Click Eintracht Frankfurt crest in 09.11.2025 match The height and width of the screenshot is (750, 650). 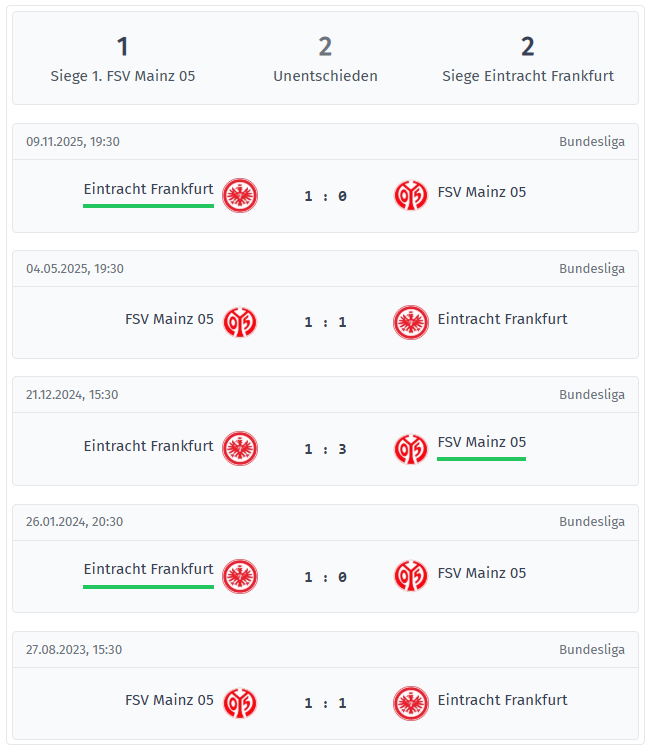(240, 195)
